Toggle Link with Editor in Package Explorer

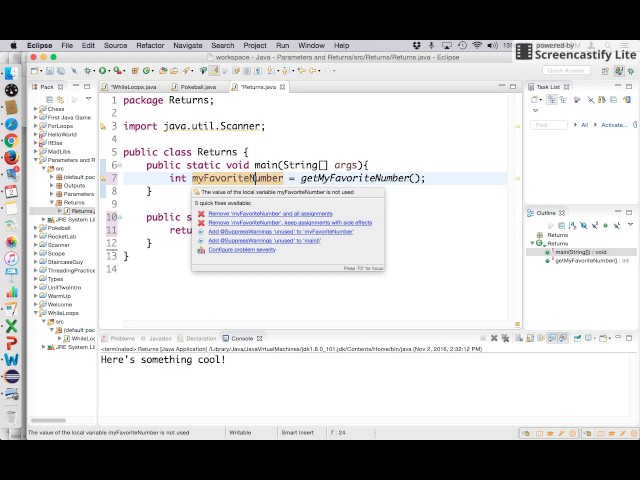pos(60,99)
